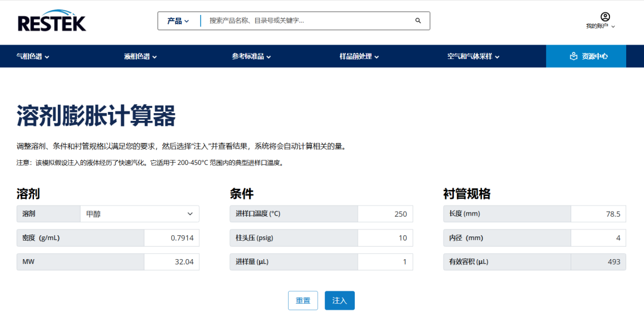644x327 pixels.
Task: Click the 资源中心 reader icon
Action: 574,56
